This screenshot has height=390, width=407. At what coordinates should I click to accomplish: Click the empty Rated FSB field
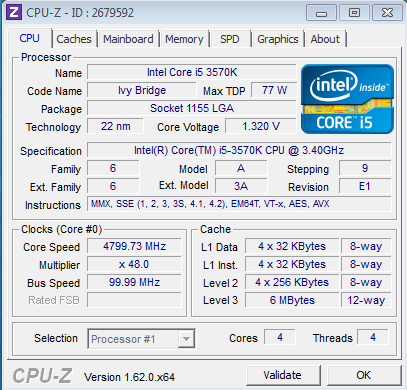click(x=134, y=300)
